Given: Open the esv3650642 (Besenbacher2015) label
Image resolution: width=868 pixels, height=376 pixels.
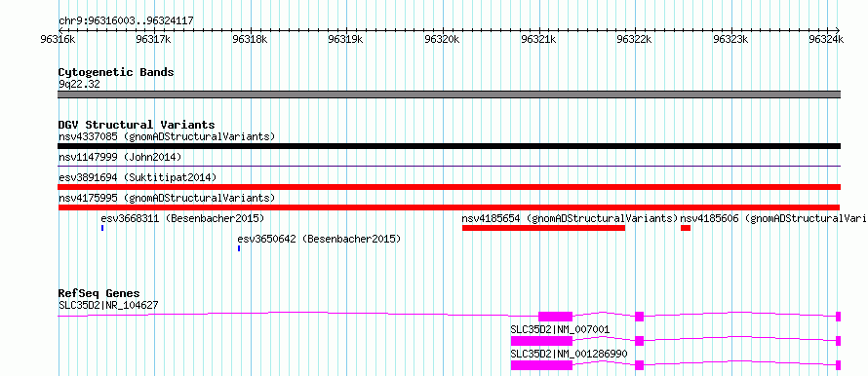Looking at the screenshot, I should coord(319,239).
